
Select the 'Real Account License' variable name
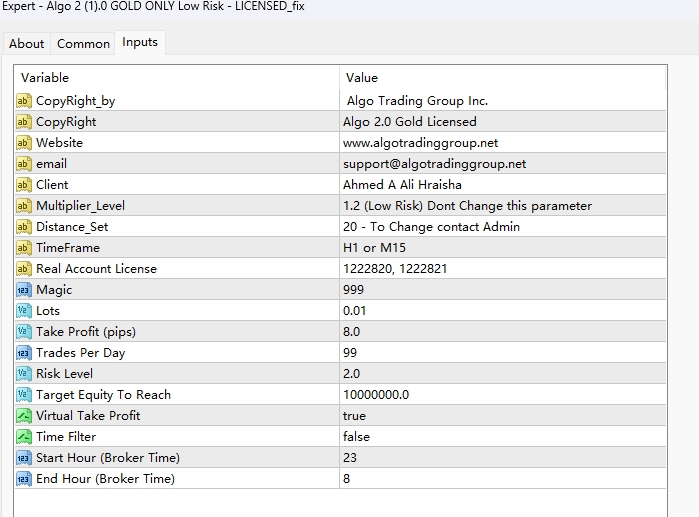click(96, 269)
